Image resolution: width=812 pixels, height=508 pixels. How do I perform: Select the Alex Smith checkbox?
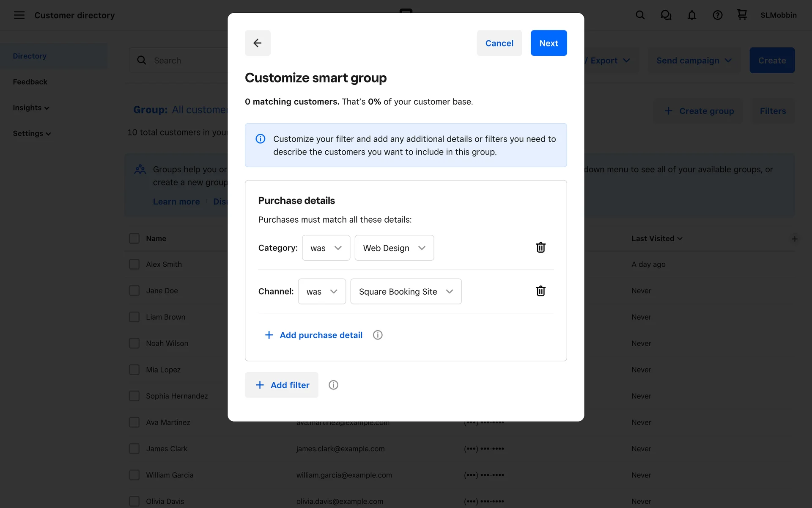[x=134, y=265]
